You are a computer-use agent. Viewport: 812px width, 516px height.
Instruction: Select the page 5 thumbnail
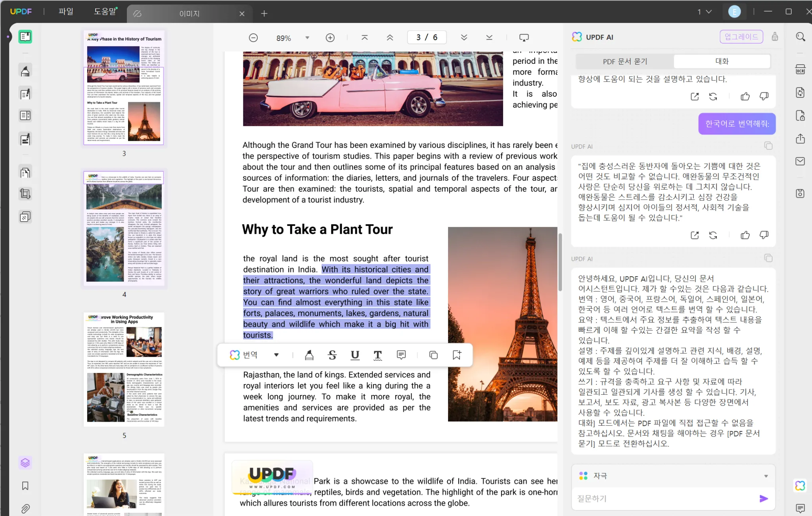[124, 370]
